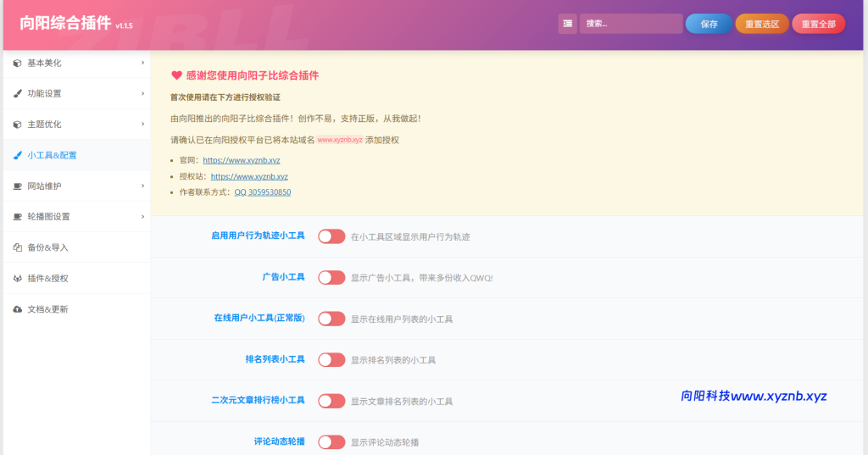Click the 首次使用请在下方进行授权验证 text
The width and height of the screenshot is (868, 455).
[x=225, y=97]
